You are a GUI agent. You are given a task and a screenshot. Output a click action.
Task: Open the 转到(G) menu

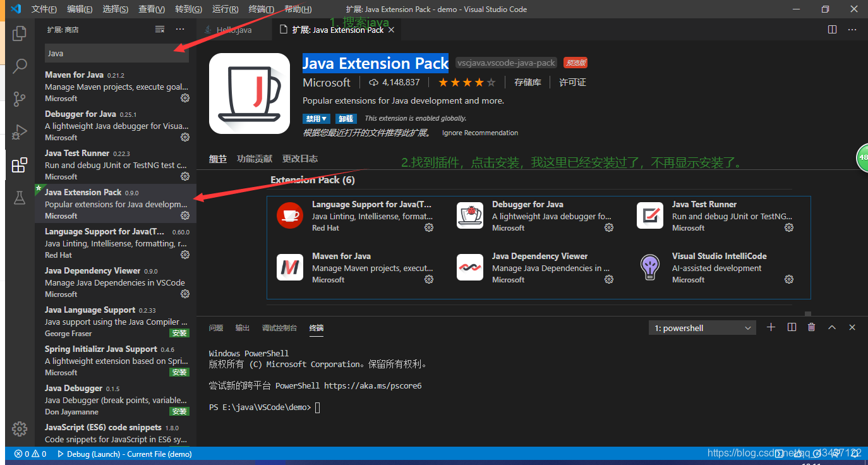tap(188, 9)
